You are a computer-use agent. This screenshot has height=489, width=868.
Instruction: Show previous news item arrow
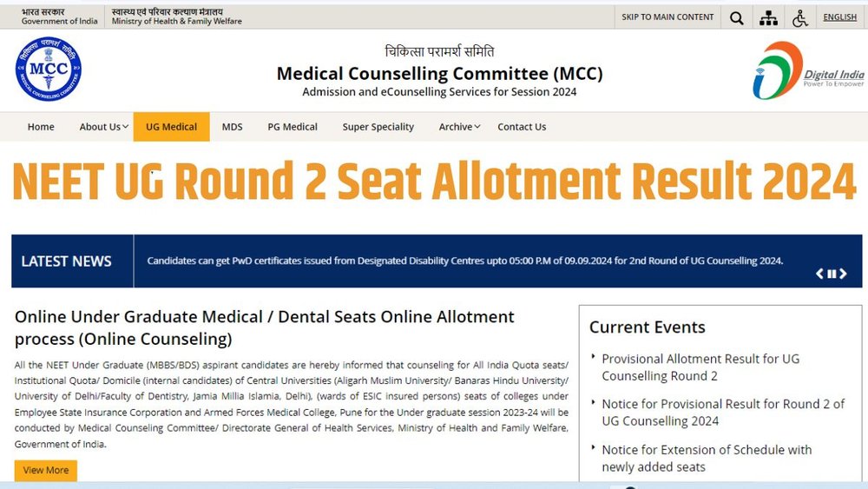click(820, 274)
